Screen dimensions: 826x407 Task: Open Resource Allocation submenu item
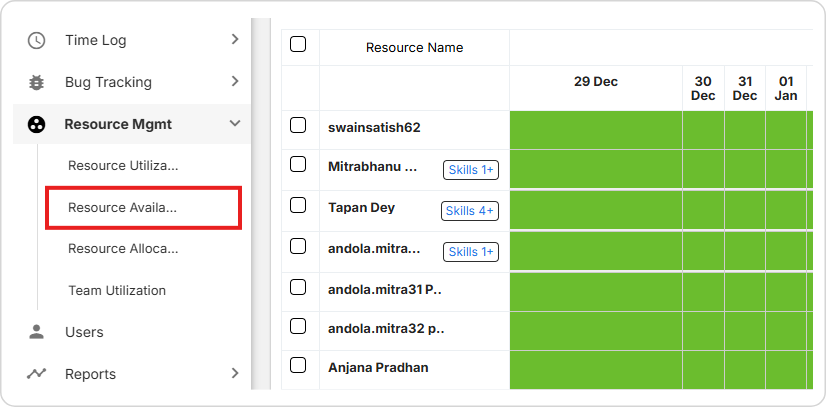[x=123, y=249]
